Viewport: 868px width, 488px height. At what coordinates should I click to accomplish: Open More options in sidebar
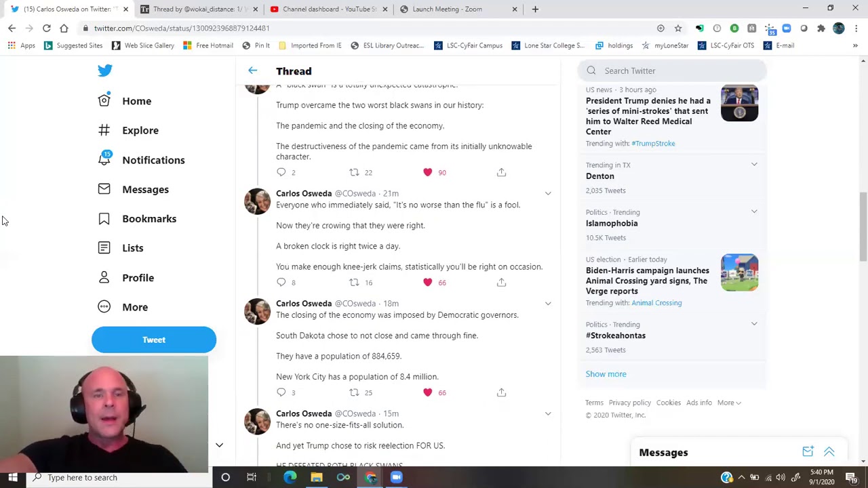[123, 307]
